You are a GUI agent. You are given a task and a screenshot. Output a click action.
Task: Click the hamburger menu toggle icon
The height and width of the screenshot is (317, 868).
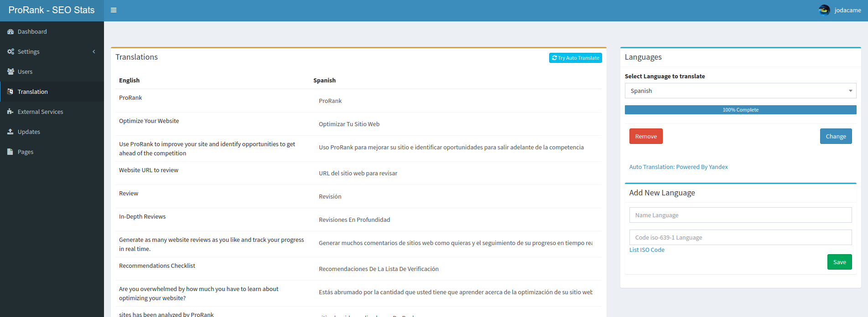point(114,10)
